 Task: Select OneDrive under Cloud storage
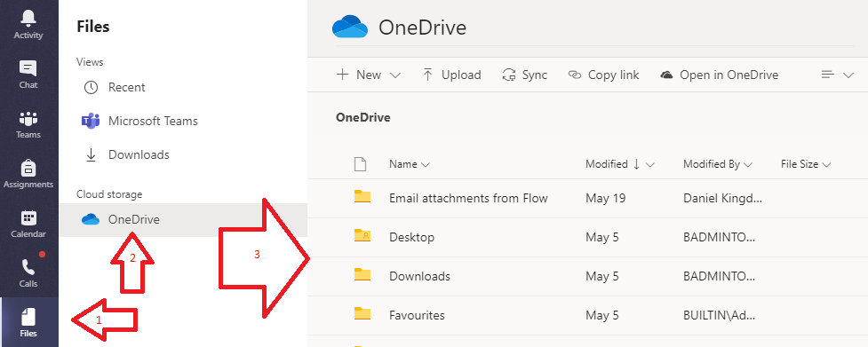pos(183,220)
